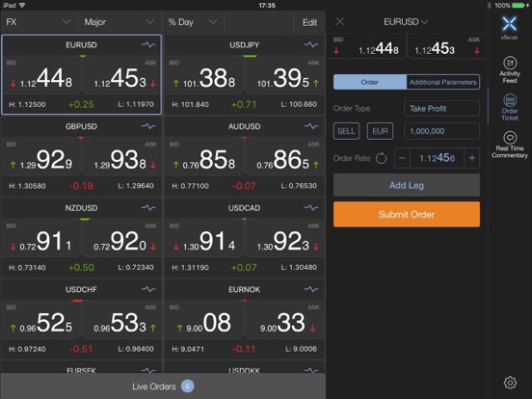Close the EURUSD order ticket

pyautogui.click(x=339, y=22)
